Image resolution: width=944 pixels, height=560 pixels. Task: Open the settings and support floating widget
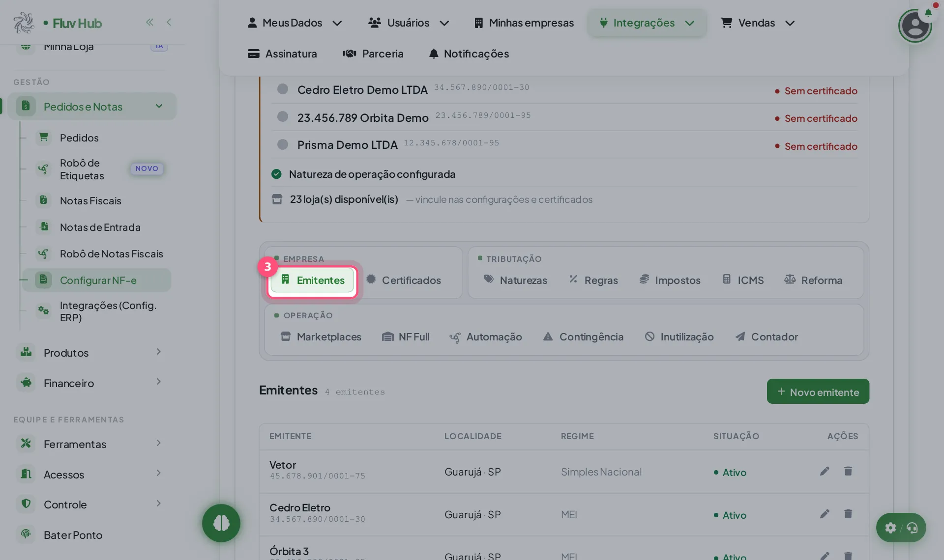(x=901, y=528)
